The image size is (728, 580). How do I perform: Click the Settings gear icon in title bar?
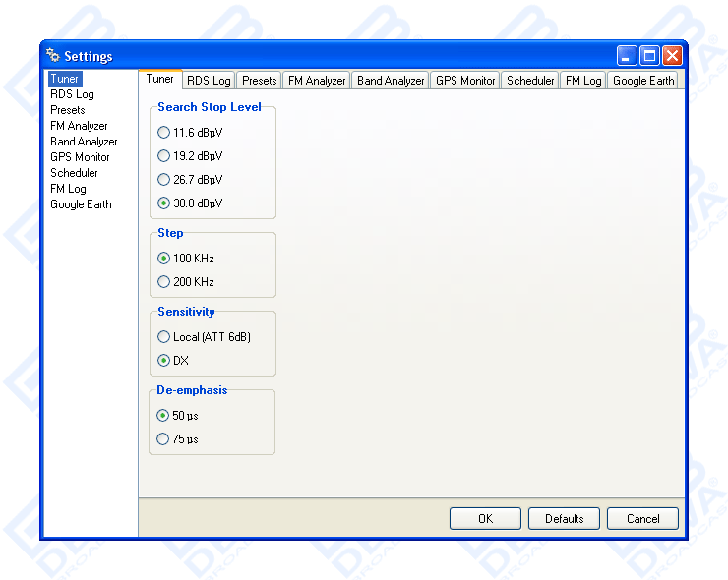pos(53,56)
